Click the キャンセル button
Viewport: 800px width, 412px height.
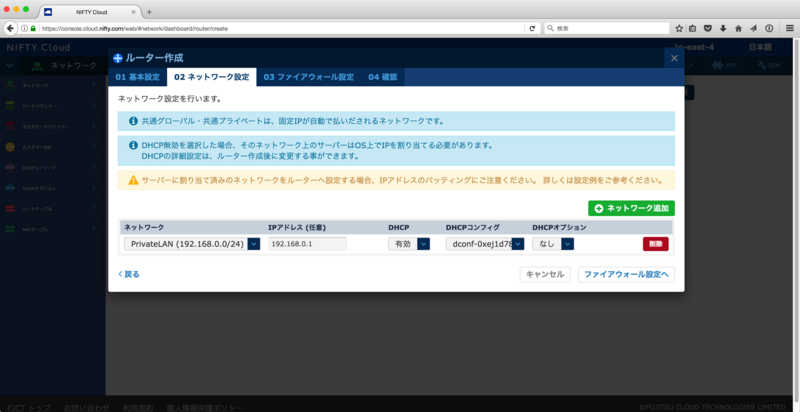[x=545, y=274]
